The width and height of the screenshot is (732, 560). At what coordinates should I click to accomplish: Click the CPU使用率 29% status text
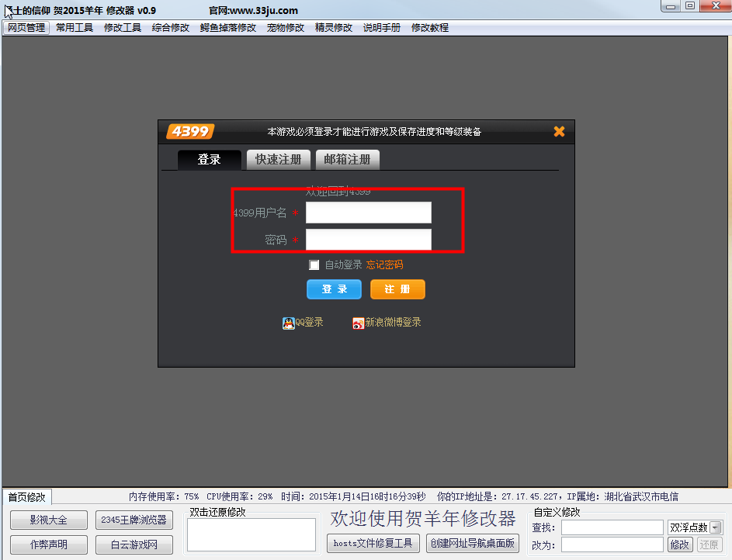tap(240, 496)
